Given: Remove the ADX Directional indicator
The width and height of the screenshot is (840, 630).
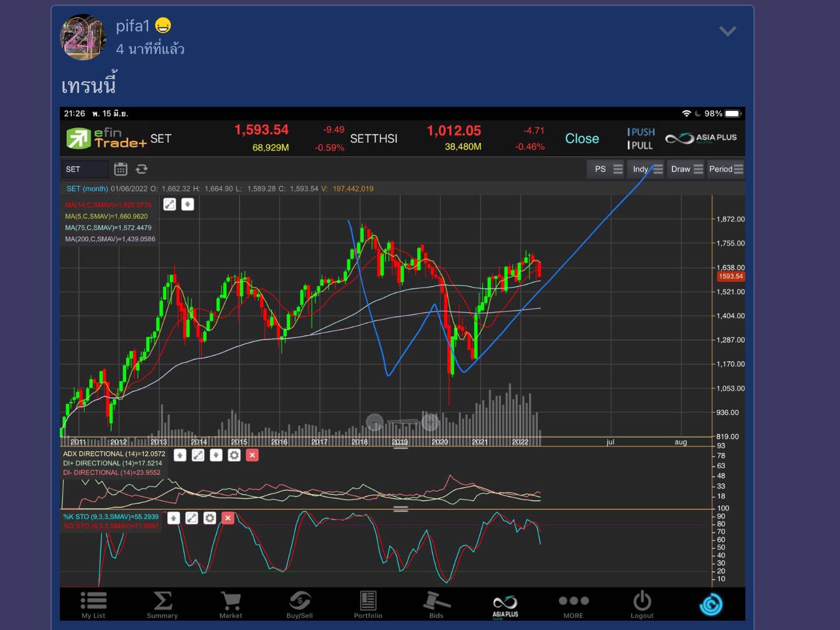Looking at the screenshot, I should (252, 455).
